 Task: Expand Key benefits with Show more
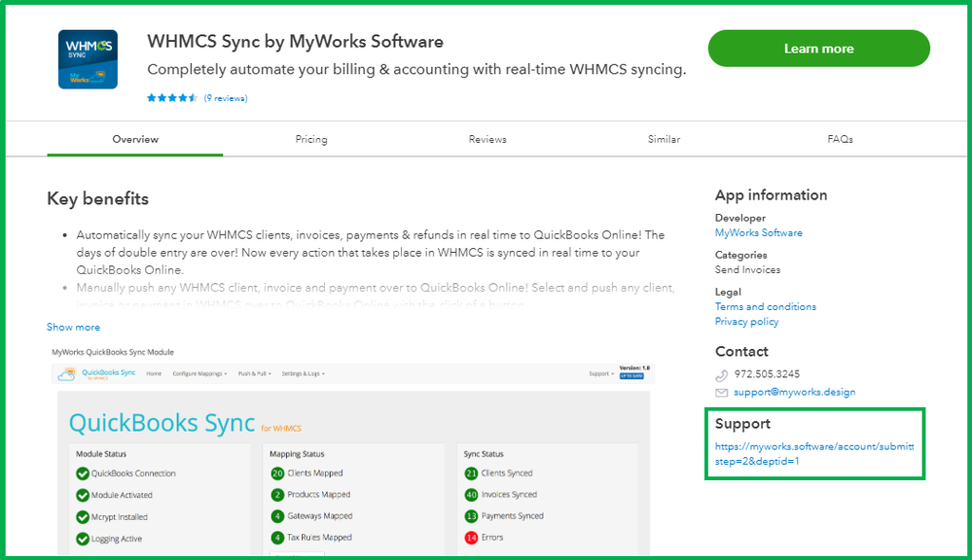(x=73, y=327)
